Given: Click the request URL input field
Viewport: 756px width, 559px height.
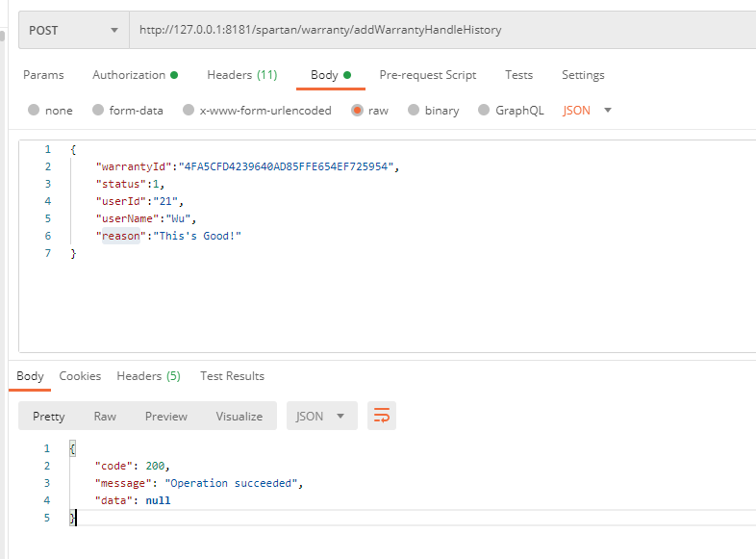Looking at the screenshot, I should 433,30.
